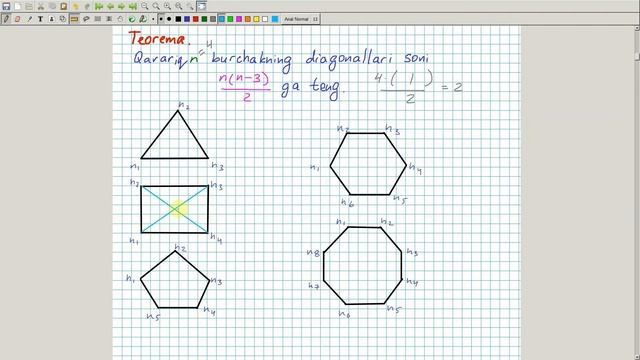Choose thick pen thickness dot

(169, 19)
